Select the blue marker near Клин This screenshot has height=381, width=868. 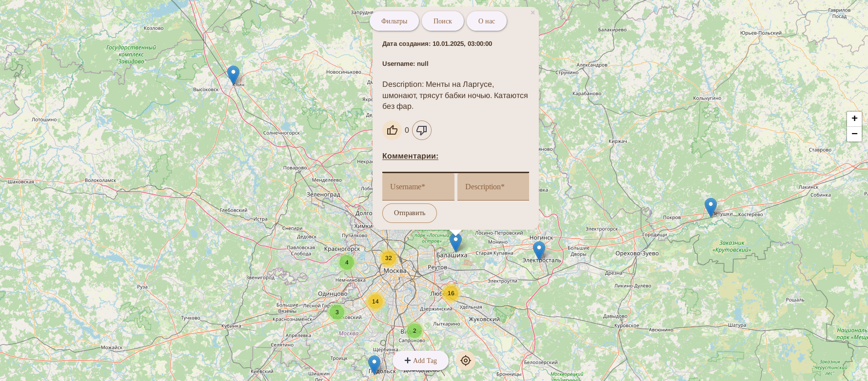(234, 76)
